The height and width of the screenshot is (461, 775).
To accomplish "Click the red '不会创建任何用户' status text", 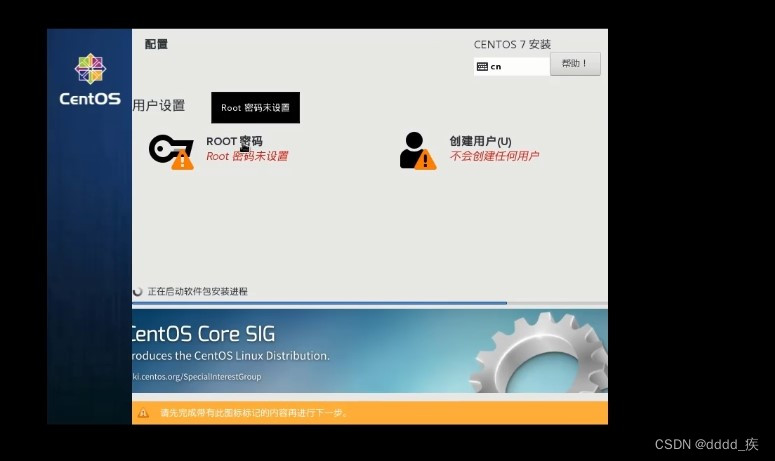I will (x=494, y=156).
